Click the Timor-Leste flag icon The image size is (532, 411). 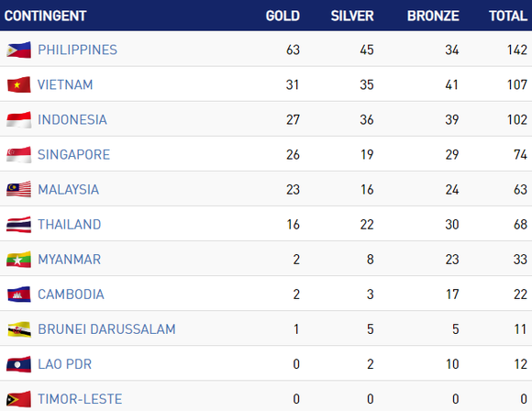pos(19,399)
